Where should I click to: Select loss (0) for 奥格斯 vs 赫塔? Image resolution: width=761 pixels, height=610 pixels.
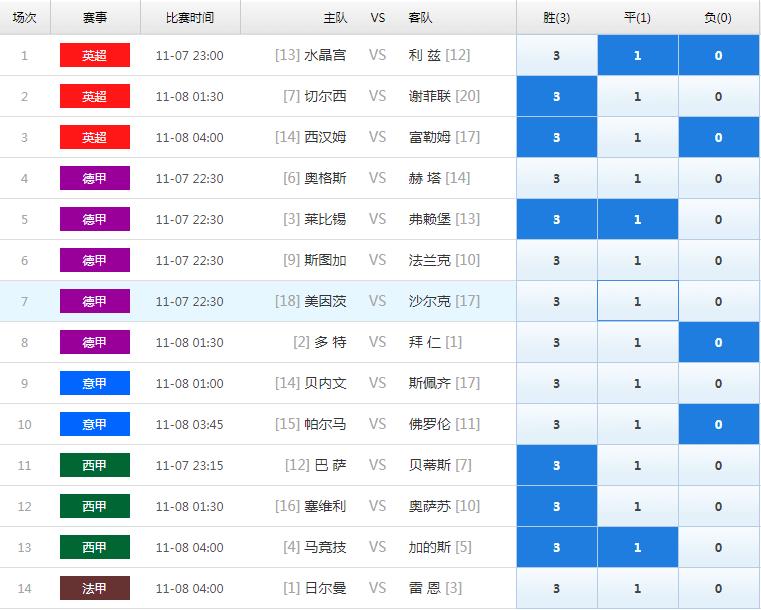[x=718, y=178]
